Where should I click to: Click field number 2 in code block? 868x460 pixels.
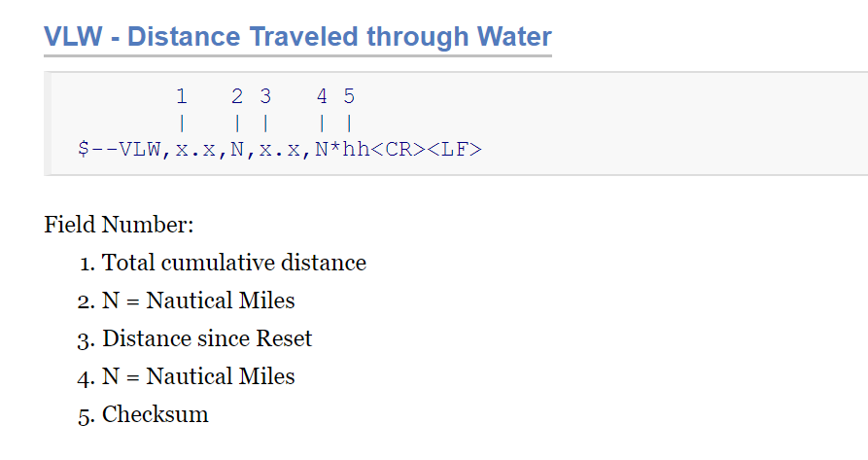[x=237, y=96]
